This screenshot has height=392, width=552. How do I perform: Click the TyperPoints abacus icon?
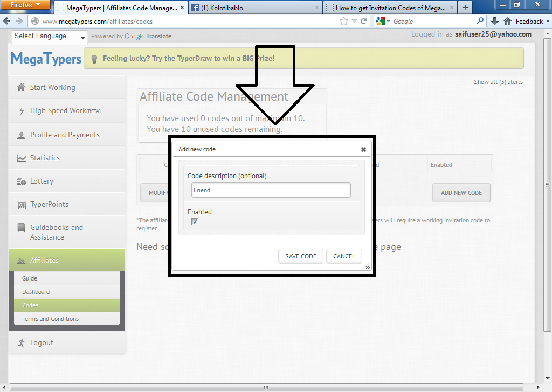22,205
